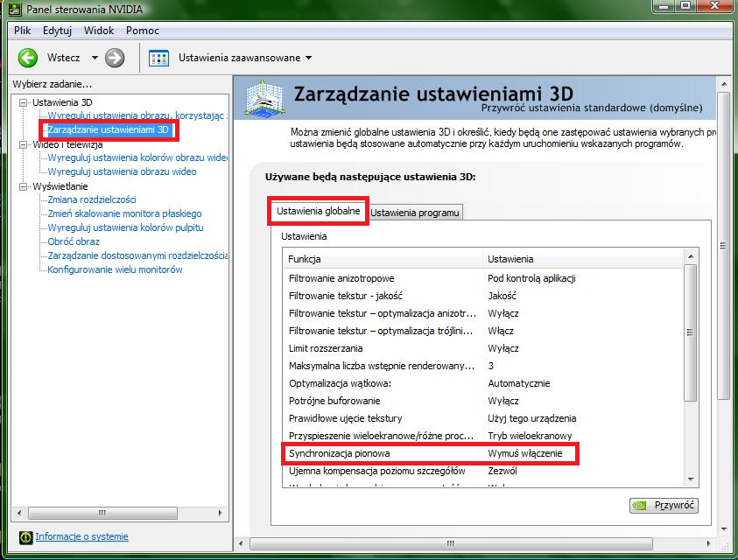Screen dimensions: 738x560
Task: Open the Pomoc menu
Action: (x=143, y=31)
